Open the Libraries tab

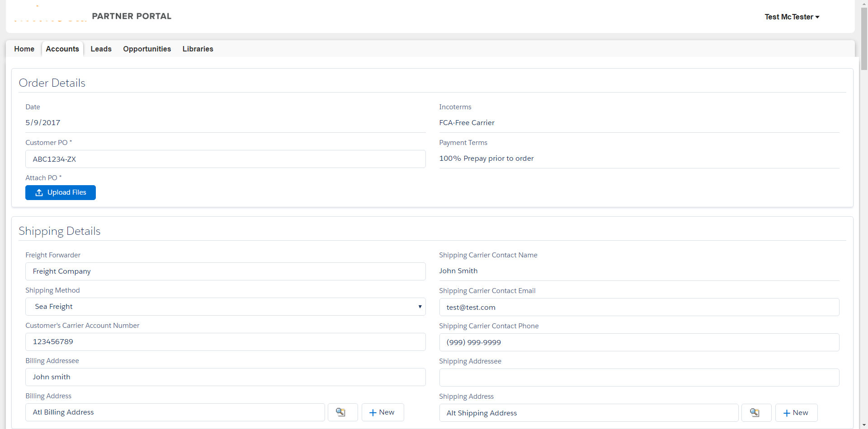[x=198, y=49]
